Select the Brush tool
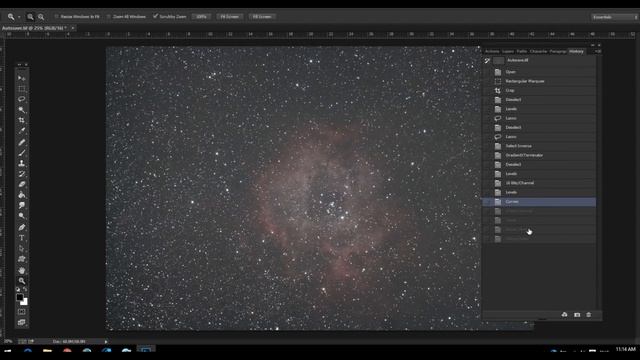 pyautogui.click(x=22, y=153)
